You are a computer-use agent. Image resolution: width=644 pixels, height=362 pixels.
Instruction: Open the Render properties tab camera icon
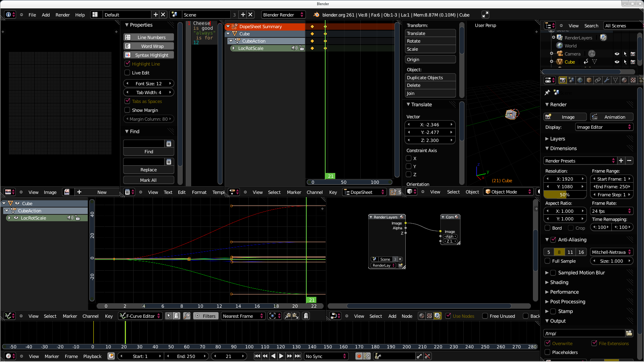[562, 80]
